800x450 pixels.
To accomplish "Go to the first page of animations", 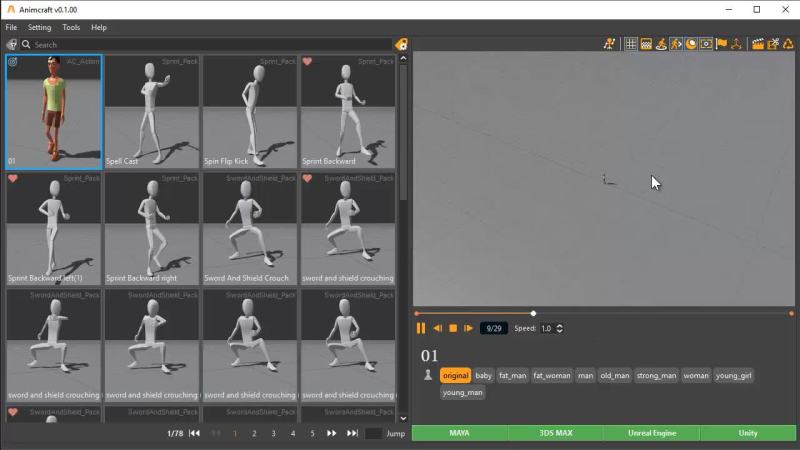I will (194, 433).
